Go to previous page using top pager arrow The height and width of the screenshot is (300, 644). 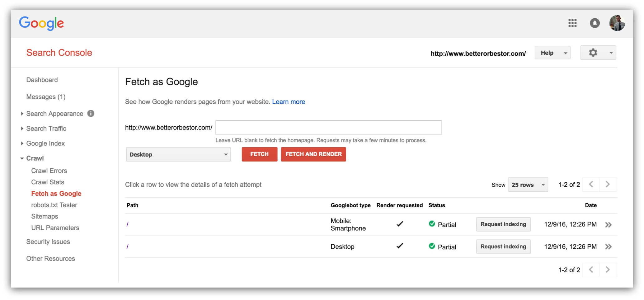point(591,184)
